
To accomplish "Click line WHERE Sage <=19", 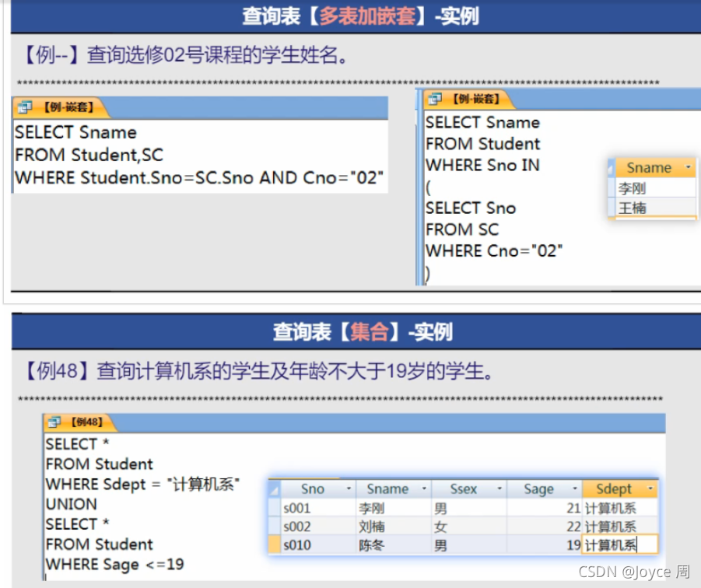I will (x=114, y=565).
